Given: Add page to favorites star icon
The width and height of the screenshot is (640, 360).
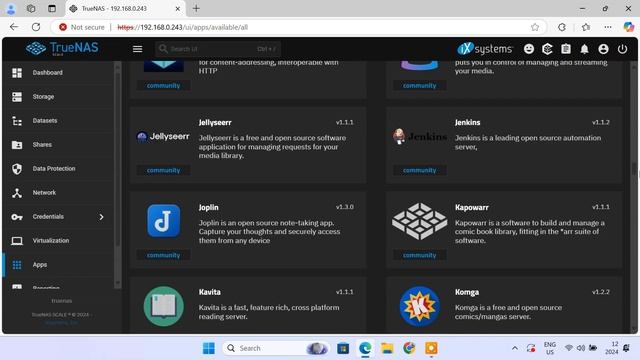Looking at the screenshot, I should pos(535,27).
